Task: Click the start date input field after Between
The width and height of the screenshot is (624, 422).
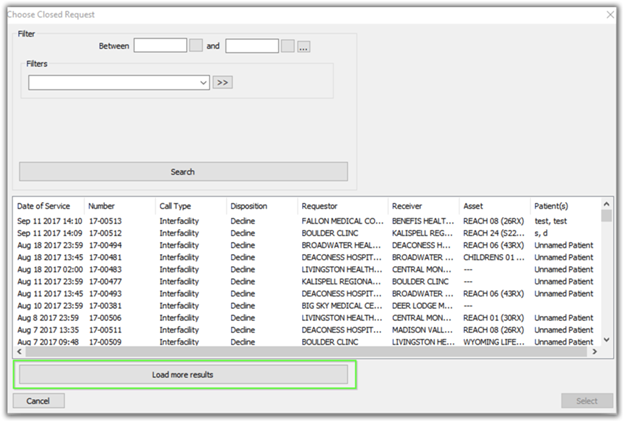Action: [160, 46]
